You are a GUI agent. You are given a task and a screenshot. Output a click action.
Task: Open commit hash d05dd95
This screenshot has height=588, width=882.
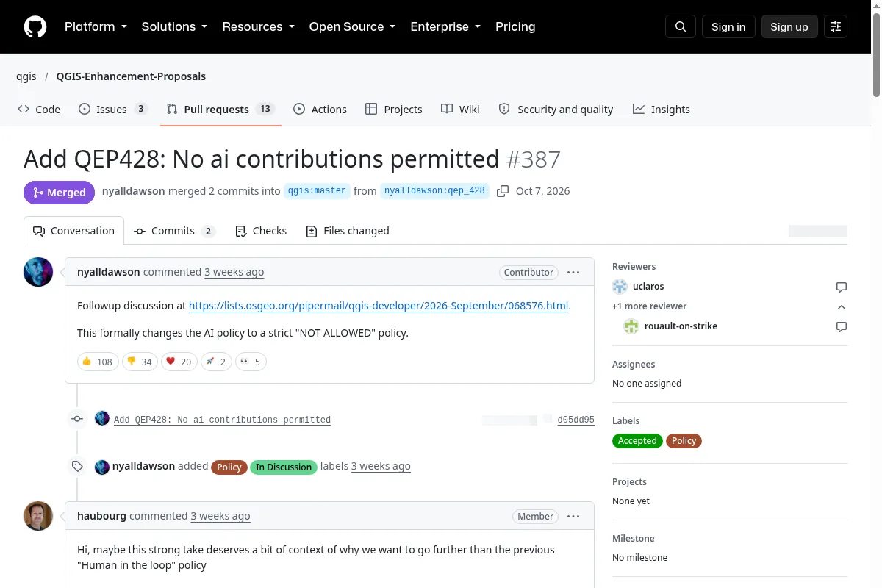(576, 420)
